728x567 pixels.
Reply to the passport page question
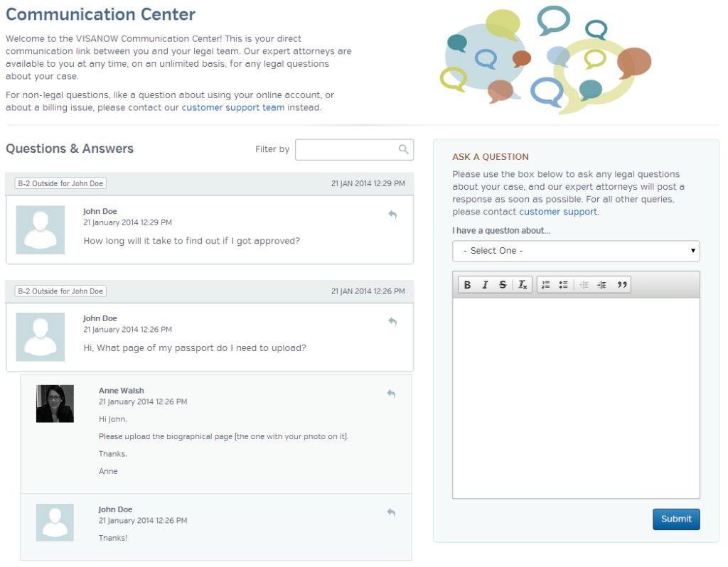click(392, 321)
